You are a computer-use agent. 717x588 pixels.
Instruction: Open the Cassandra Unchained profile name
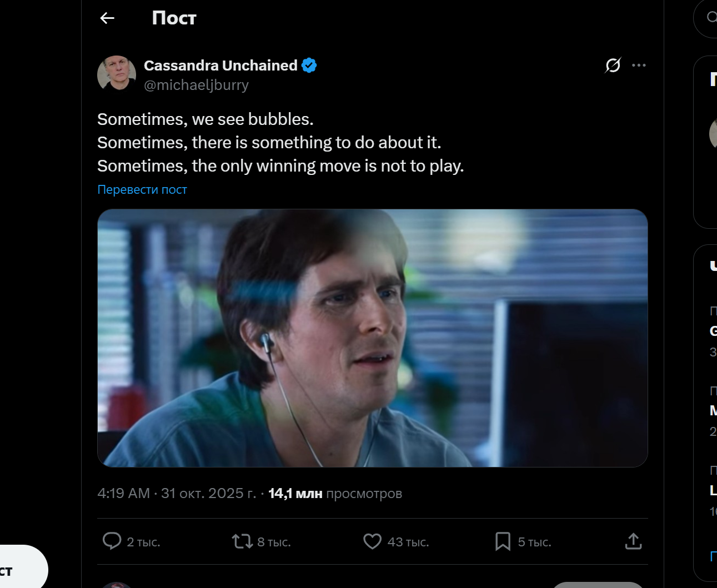click(220, 66)
